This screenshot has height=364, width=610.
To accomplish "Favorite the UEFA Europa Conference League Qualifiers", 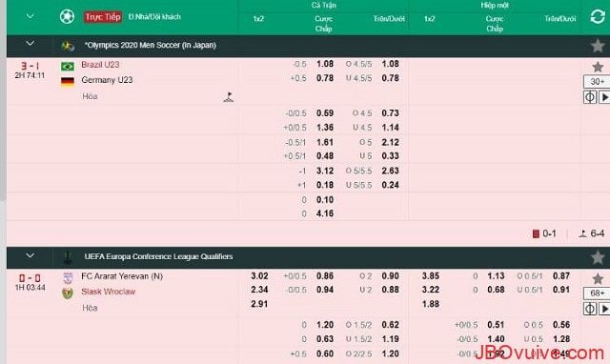I will click(598, 257).
